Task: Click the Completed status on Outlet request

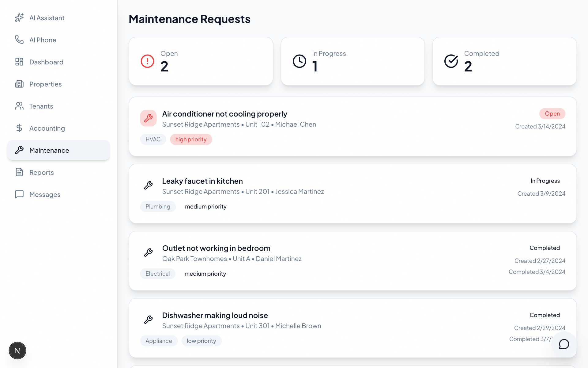Action: click(545, 248)
